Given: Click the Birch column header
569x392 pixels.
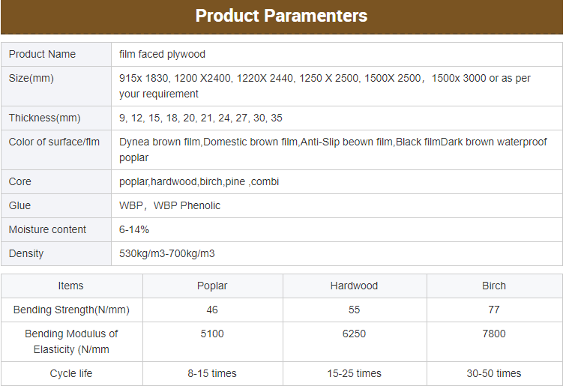Looking at the screenshot, I should (x=495, y=286).
